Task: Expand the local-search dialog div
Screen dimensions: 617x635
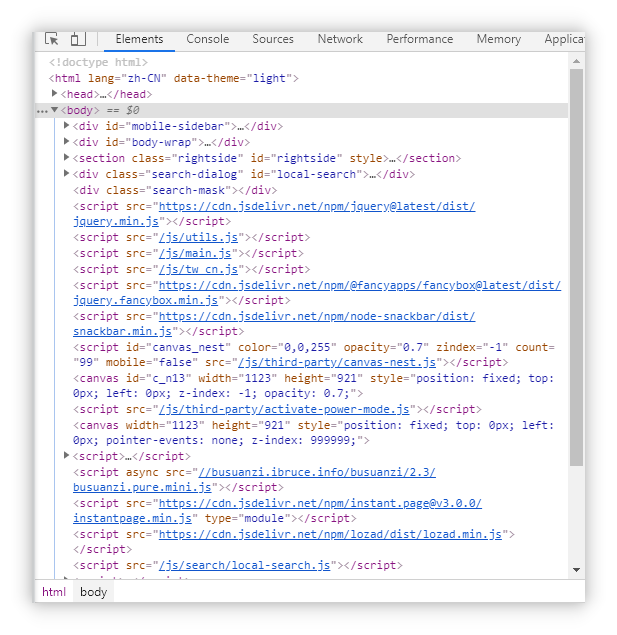Action: (67, 174)
